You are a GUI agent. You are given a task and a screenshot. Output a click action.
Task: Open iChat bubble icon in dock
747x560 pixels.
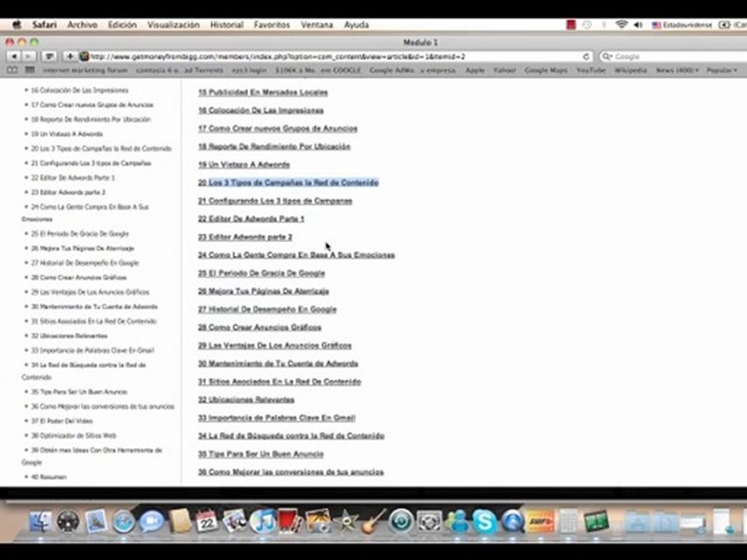(x=152, y=522)
